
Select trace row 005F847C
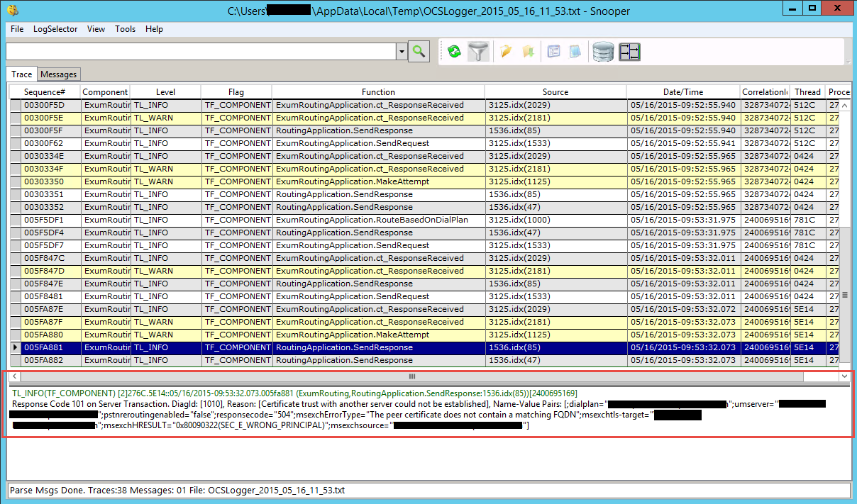tap(424, 258)
